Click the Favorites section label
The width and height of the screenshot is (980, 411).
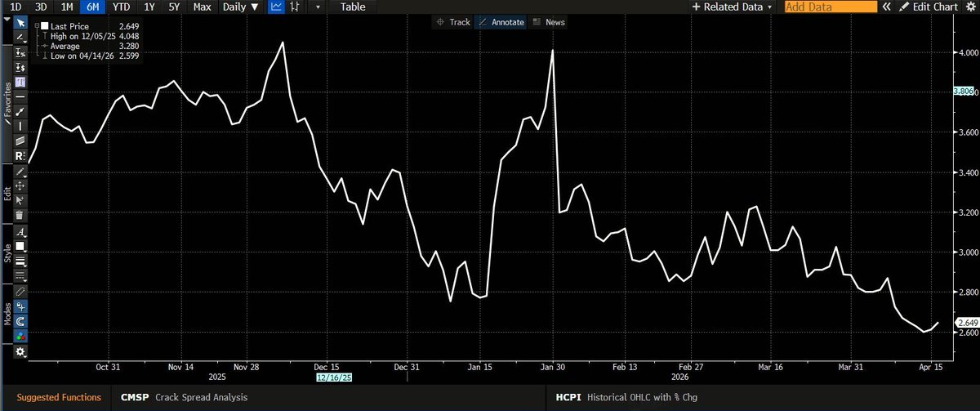(x=7, y=100)
